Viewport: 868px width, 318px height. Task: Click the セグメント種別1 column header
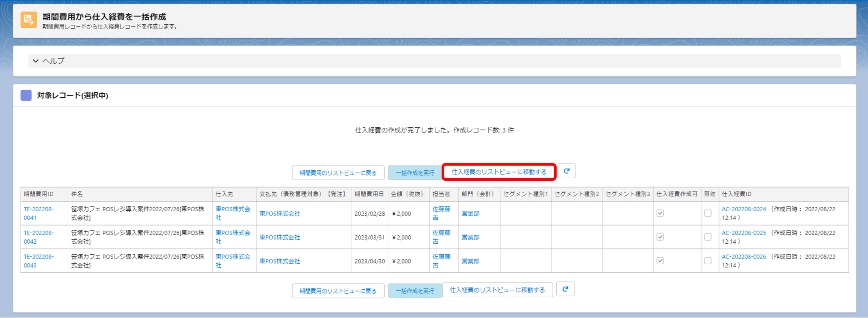tap(525, 194)
